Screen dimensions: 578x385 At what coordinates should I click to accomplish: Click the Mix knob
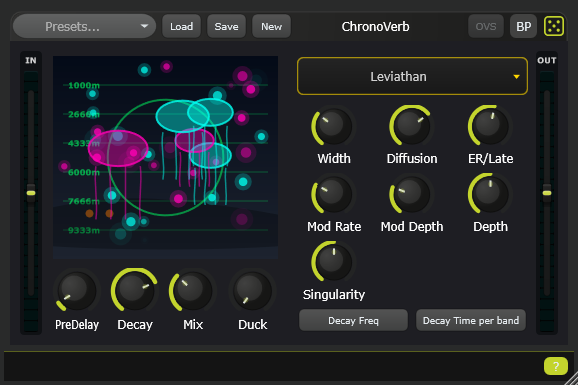tap(193, 291)
